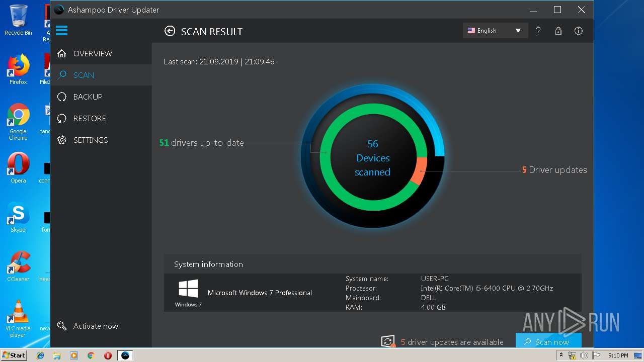Viewport: 644px width, 362px height.
Task: Open the Windows Start menu
Action: pos(14,355)
